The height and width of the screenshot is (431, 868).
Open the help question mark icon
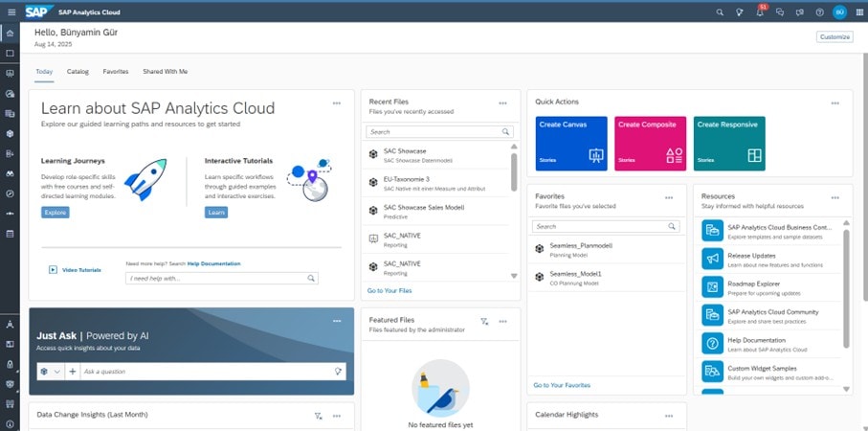(819, 12)
